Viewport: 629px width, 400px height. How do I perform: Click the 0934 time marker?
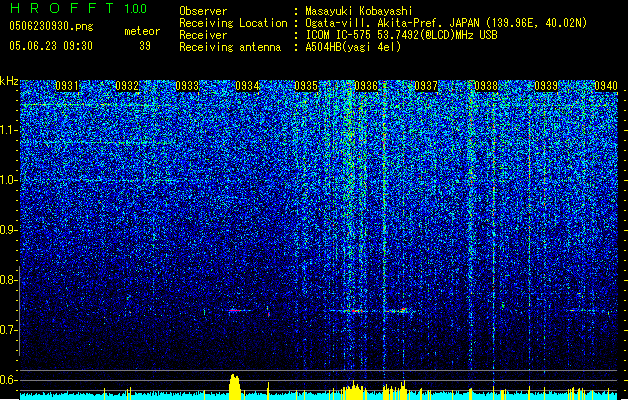click(x=247, y=86)
